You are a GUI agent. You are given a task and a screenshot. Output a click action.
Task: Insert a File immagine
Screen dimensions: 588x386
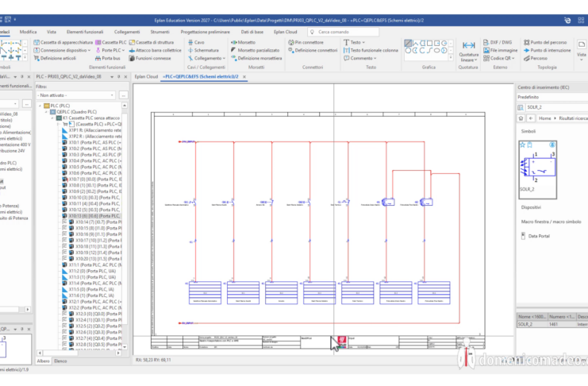(500, 50)
